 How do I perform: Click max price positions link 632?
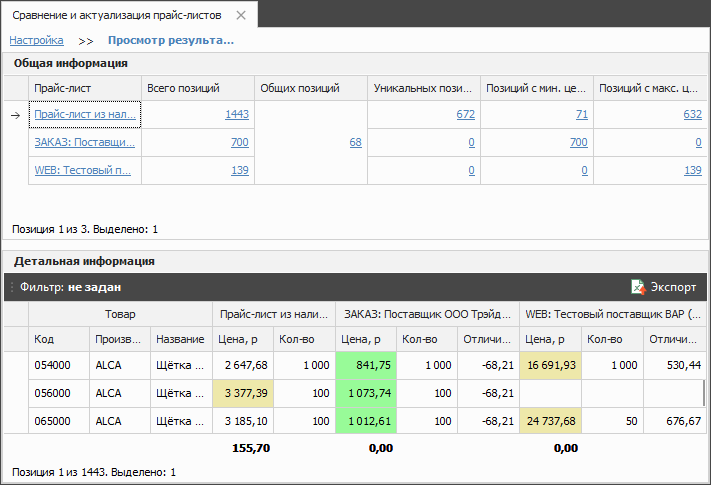(x=692, y=114)
